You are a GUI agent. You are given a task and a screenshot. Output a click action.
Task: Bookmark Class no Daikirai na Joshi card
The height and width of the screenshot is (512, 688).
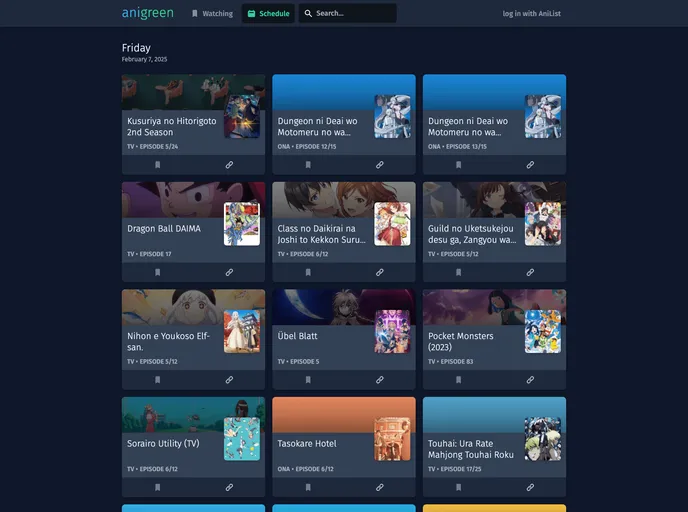pos(308,272)
